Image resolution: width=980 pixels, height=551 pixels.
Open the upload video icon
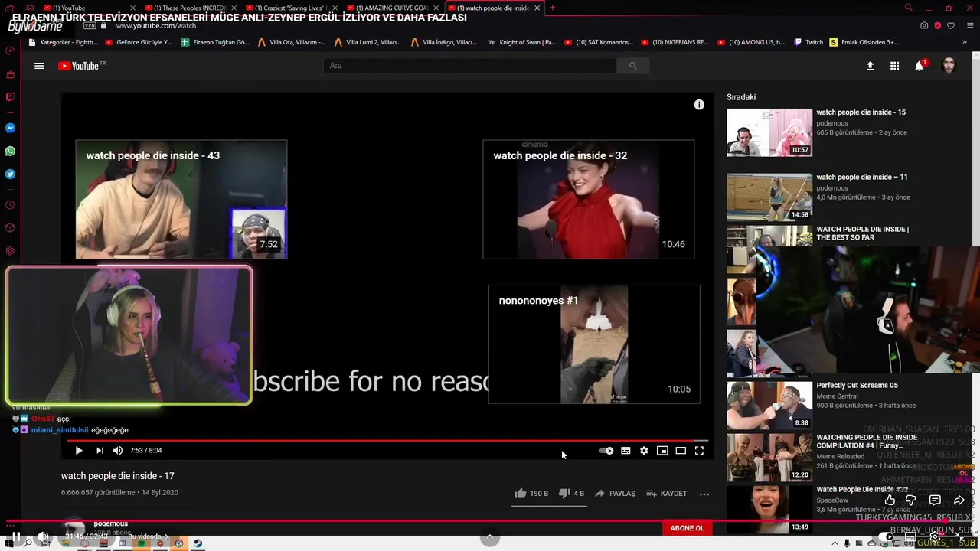pos(870,66)
